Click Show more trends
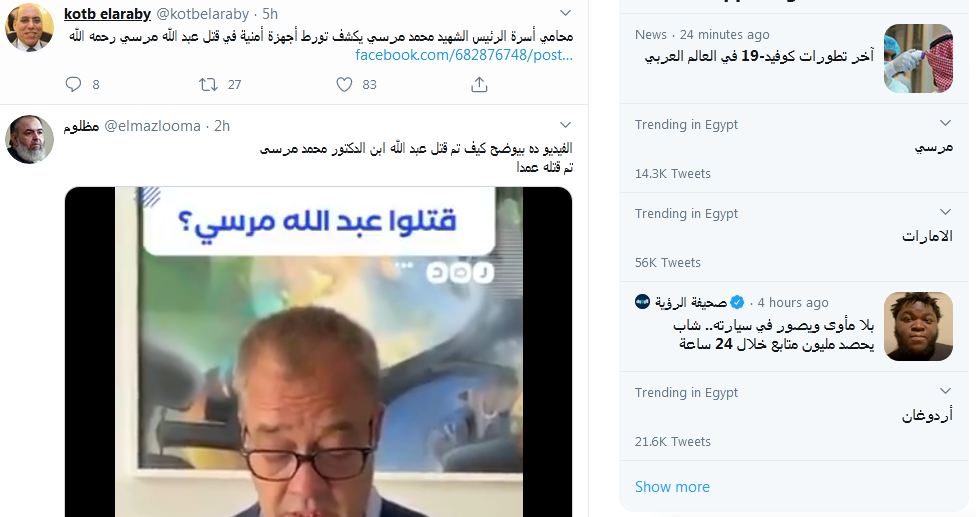Viewport: 976px width, 517px height. point(672,487)
